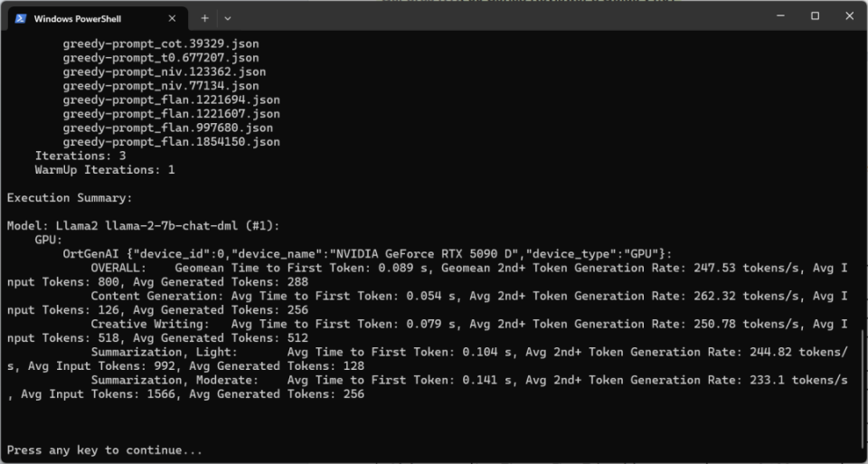
Task: Open a new terminal tab
Action: click(204, 17)
